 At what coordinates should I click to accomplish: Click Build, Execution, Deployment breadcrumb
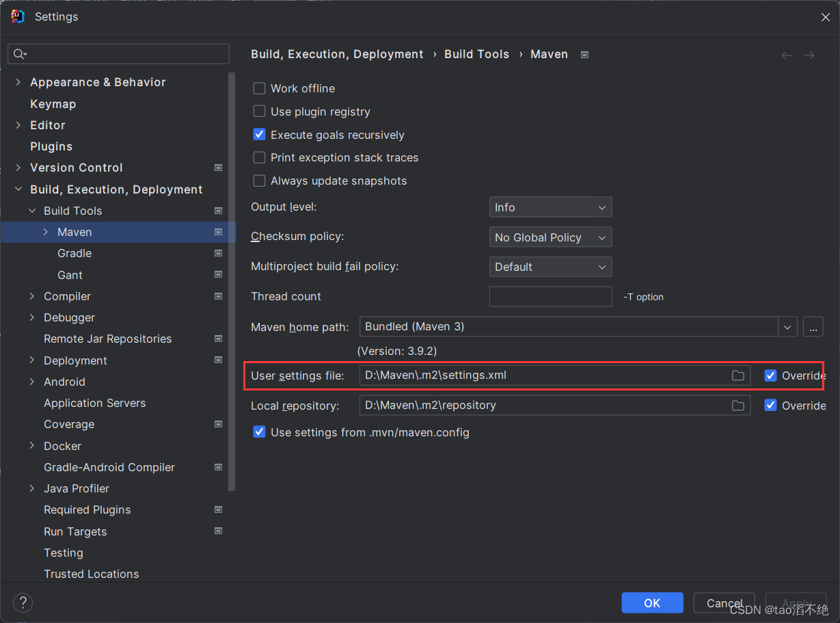click(337, 54)
